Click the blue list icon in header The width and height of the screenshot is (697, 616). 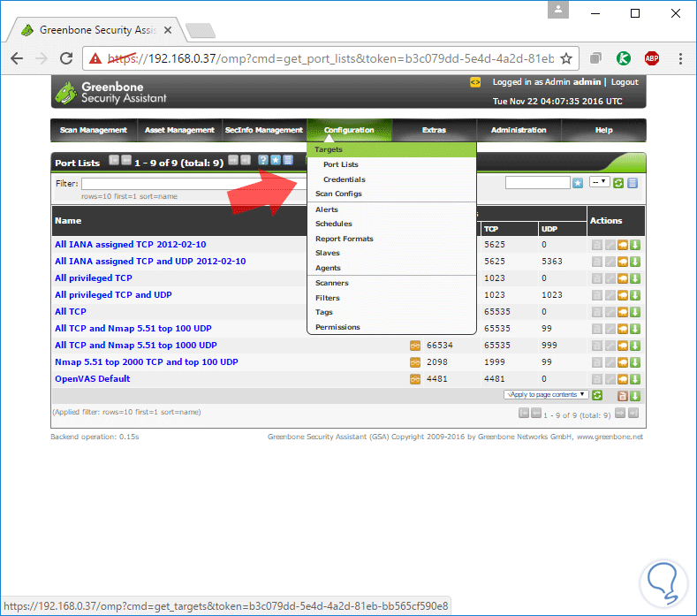tap(288, 160)
